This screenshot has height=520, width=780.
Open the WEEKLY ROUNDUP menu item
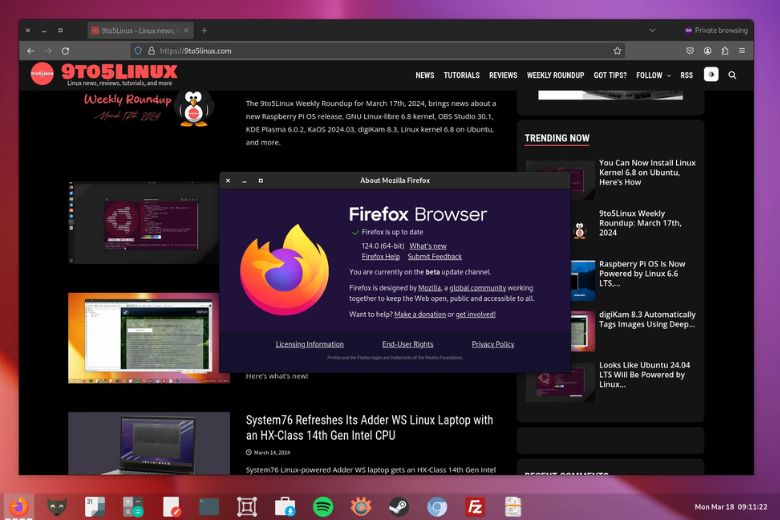coord(555,75)
